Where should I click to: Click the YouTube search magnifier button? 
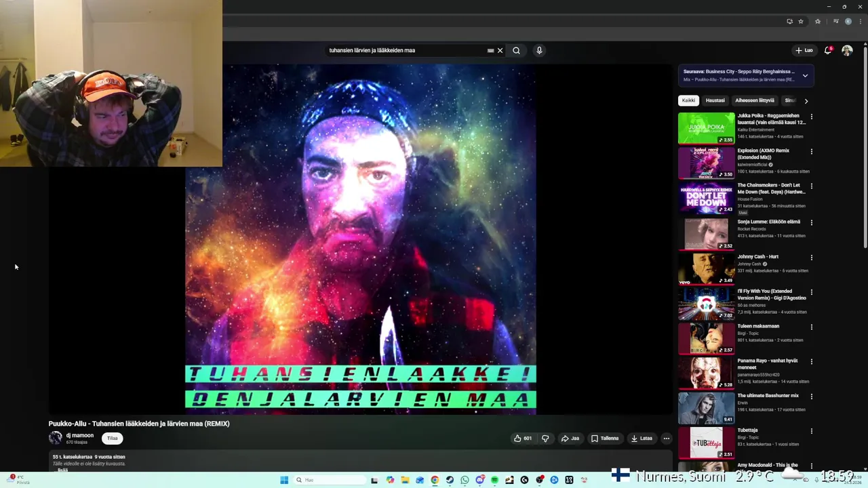click(x=516, y=50)
